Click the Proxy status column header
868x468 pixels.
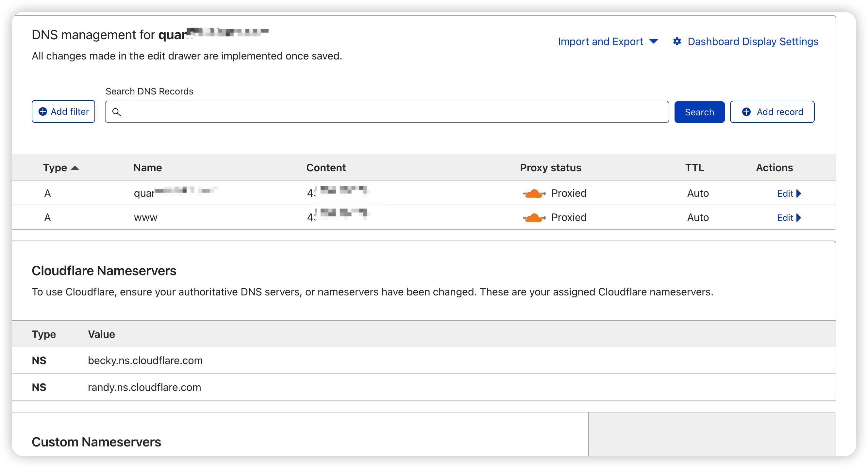click(x=551, y=168)
